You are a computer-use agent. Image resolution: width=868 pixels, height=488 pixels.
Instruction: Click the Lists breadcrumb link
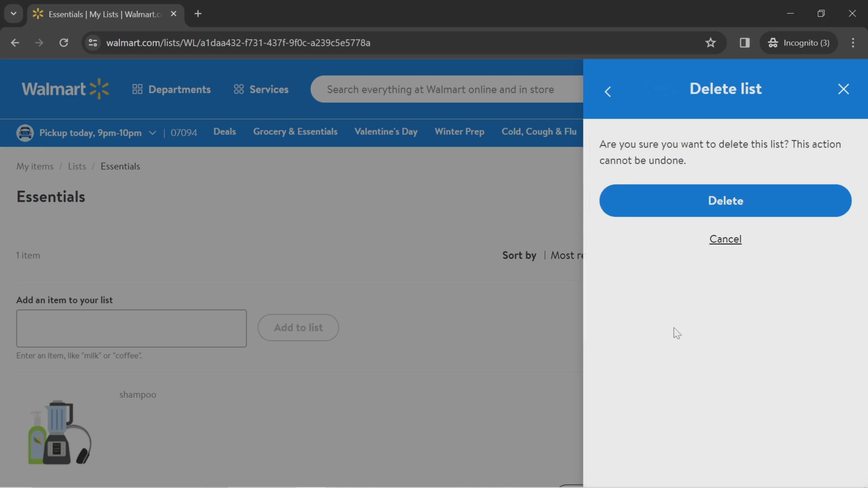tap(76, 166)
